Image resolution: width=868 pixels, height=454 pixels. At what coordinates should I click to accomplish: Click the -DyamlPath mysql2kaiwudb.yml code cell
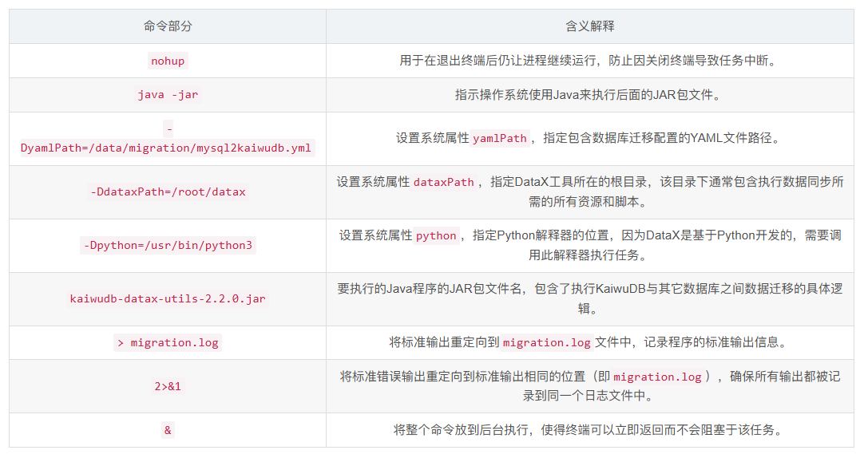(x=168, y=148)
